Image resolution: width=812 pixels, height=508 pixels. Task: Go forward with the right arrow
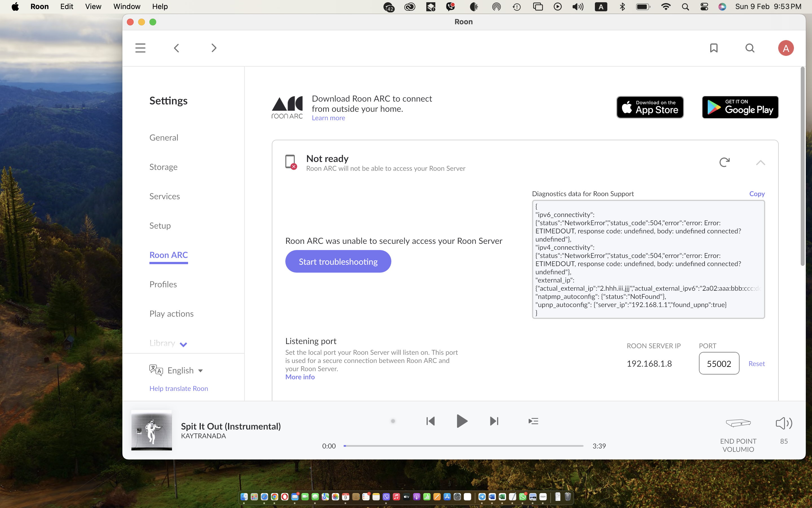tap(214, 48)
